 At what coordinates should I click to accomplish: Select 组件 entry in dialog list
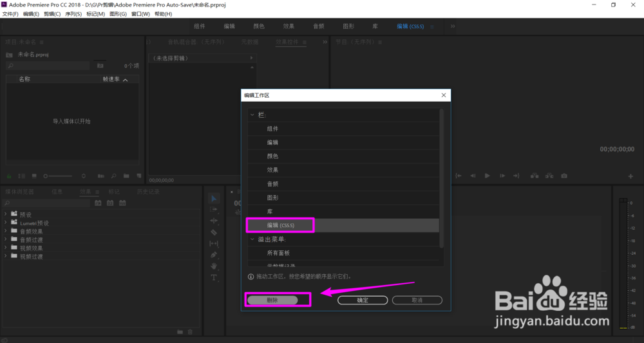(x=343, y=129)
